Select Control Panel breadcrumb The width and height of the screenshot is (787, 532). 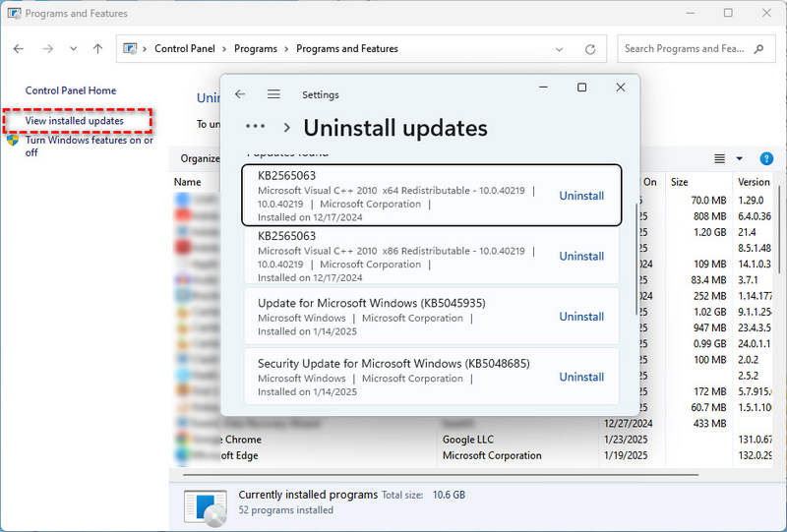(x=185, y=49)
